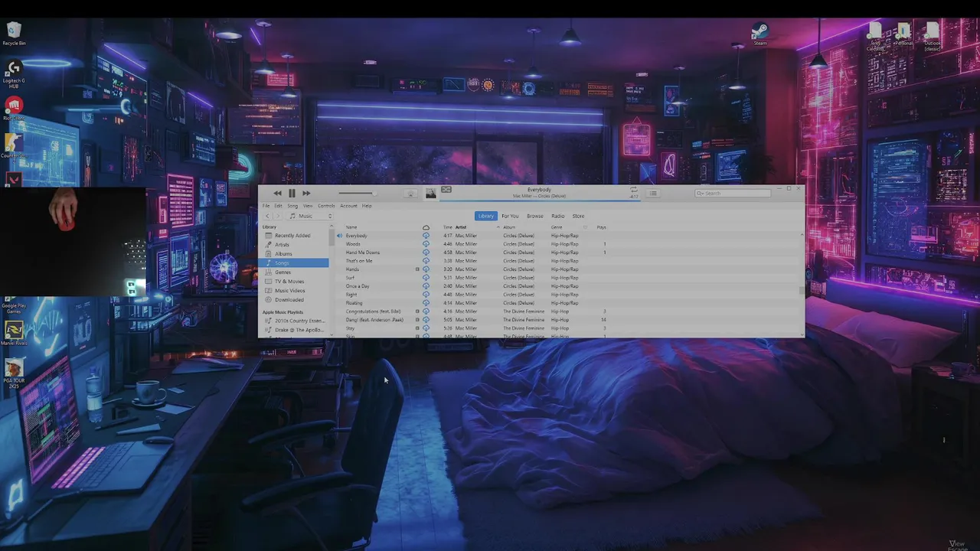
Task: Select the song row Congratulations (feat. Bilal)
Action: click(x=569, y=311)
